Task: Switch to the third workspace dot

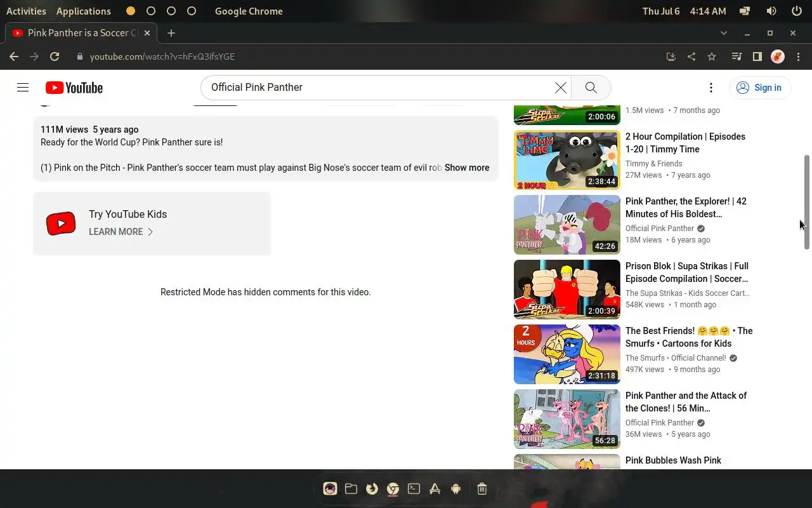Action: 171,11
